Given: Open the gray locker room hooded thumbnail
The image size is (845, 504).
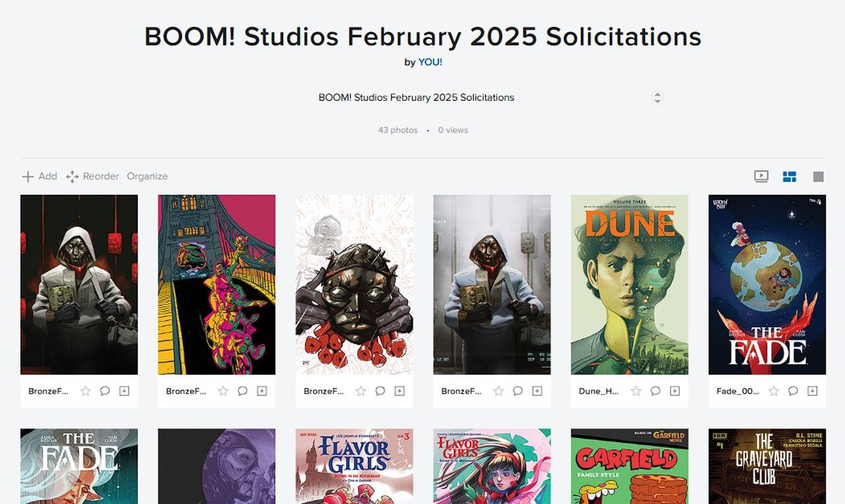Looking at the screenshot, I should 492,284.
